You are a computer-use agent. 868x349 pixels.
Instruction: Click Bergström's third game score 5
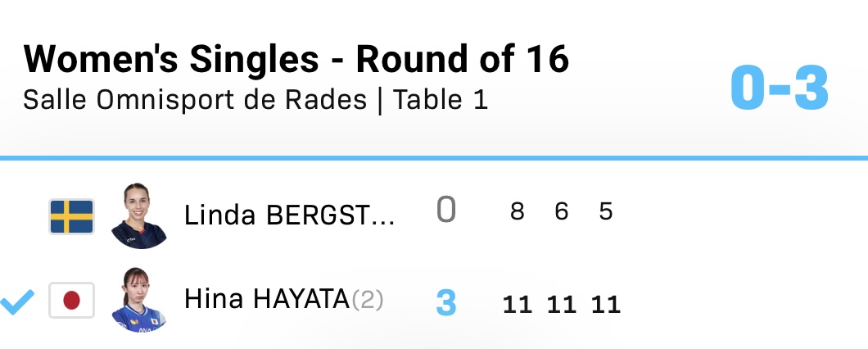pyautogui.click(x=606, y=212)
